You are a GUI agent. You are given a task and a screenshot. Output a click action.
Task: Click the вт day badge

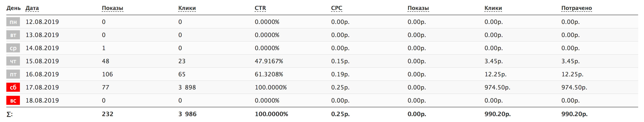(x=13, y=35)
